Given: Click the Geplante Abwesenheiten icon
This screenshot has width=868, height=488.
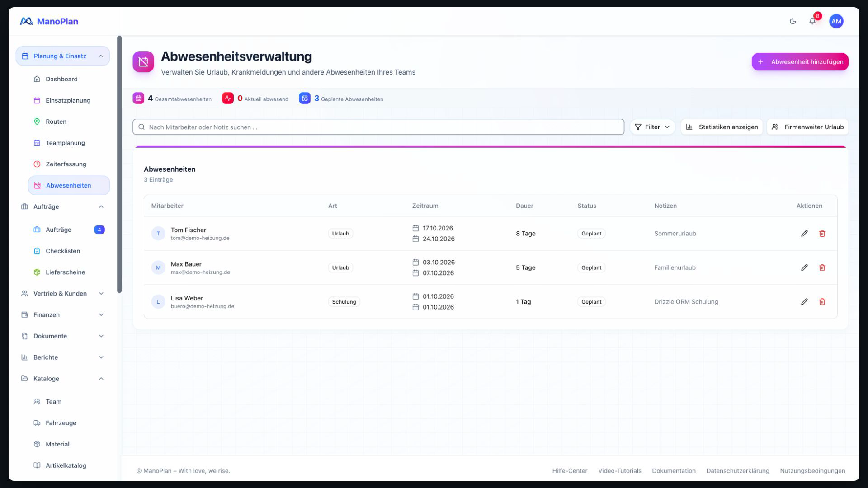Looking at the screenshot, I should click(305, 98).
